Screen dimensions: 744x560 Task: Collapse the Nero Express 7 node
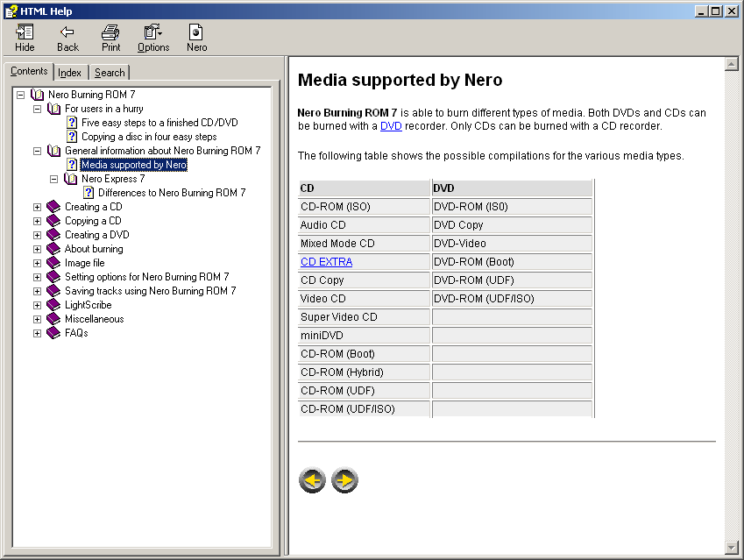(53, 179)
